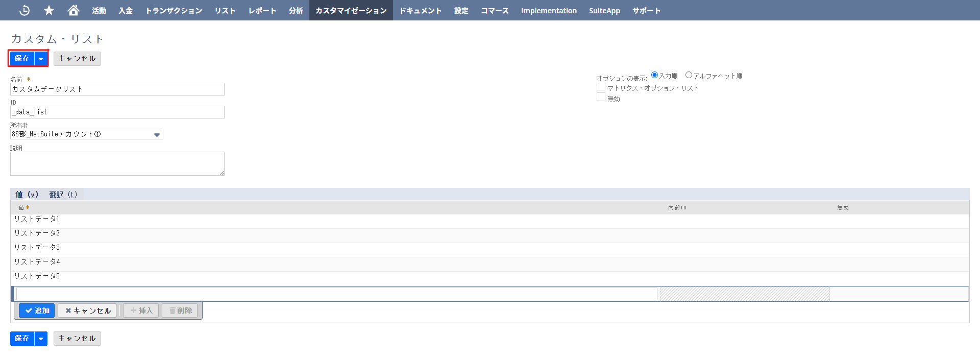Screen dimensions: 980x358
Task: Expand the top 保存 dropdown arrow
Action: pyautogui.click(x=41, y=59)
